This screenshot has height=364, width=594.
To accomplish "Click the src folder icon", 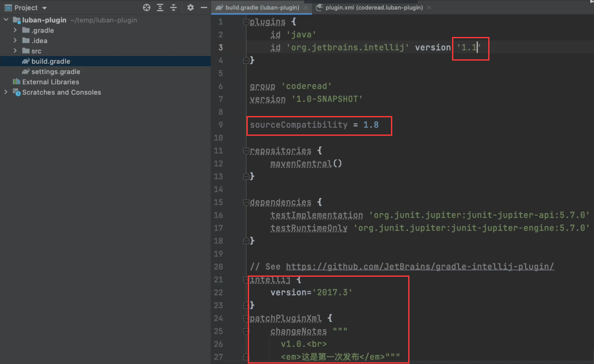I will pyautogui.click(x=26, y=51).
